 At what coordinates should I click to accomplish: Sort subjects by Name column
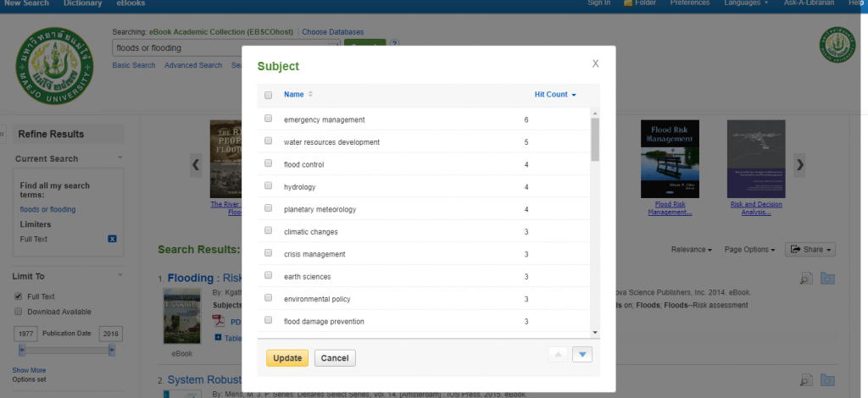click(298, 95)
